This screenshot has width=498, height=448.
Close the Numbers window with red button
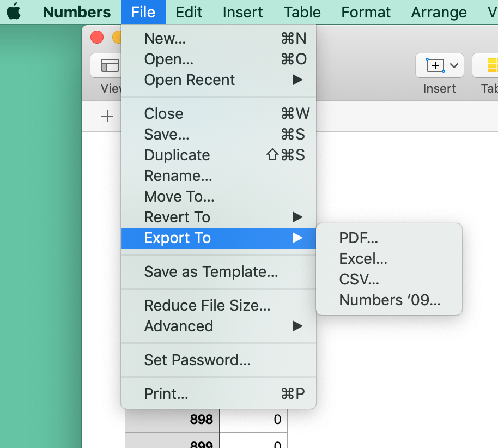click(x=97, y=37)
